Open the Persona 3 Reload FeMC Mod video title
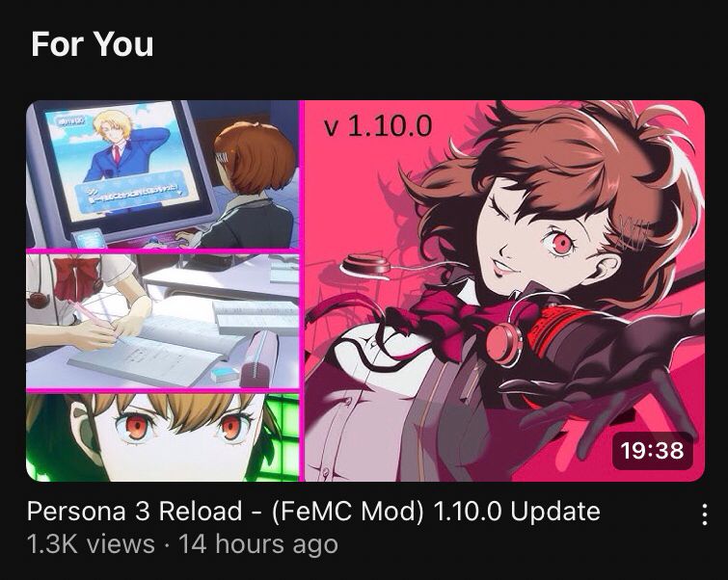Image resolution: width=728 pixels, height=580 pixels. [313, 512]
